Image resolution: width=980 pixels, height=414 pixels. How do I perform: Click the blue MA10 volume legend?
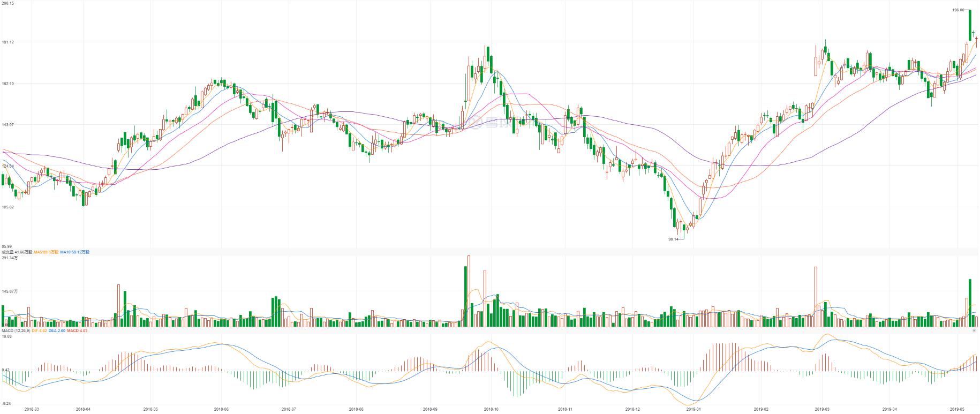coord(74,252)
